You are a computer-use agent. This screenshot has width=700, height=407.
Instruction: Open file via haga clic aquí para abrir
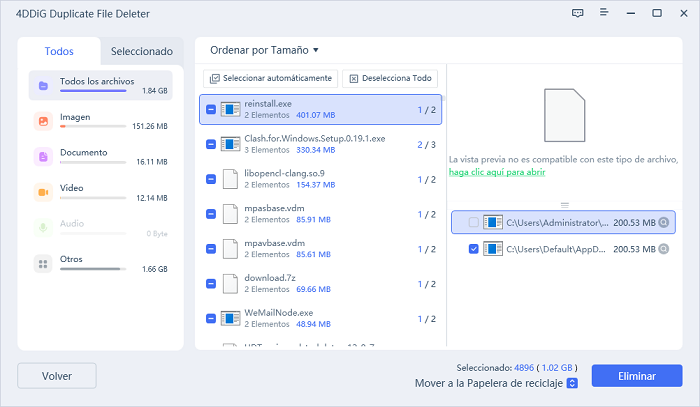coord(497,172)
